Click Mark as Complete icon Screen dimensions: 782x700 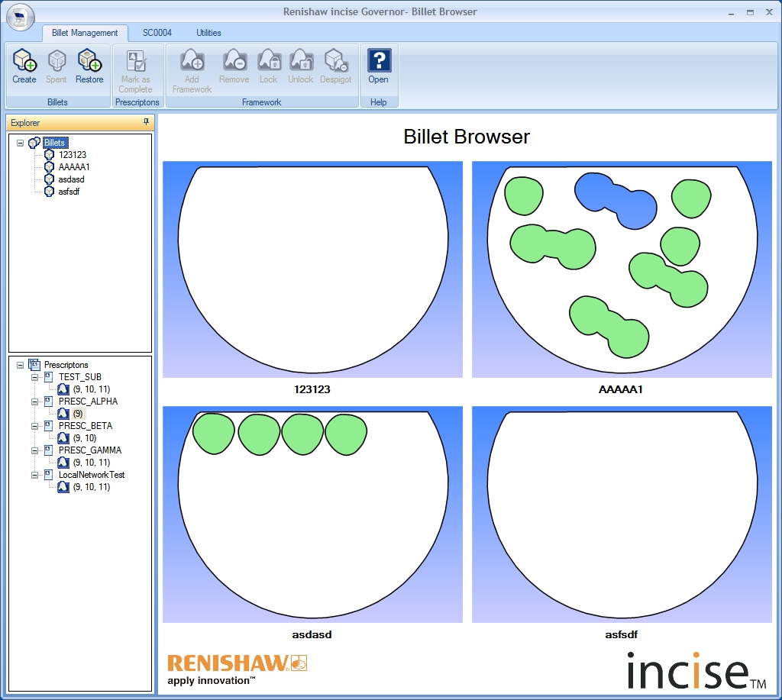point(136,62)
